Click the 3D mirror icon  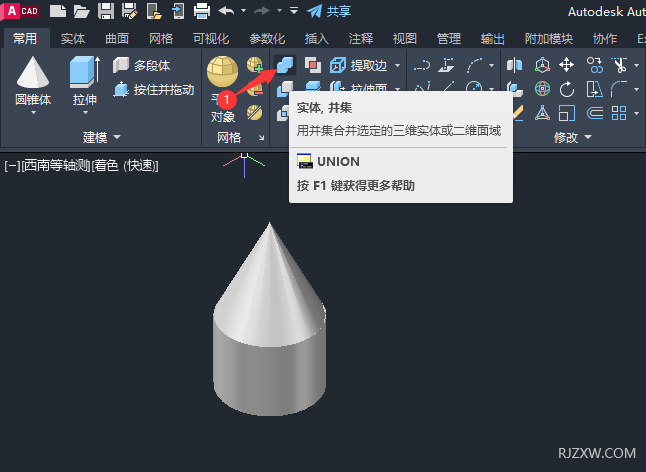click(x=514, y=65)
